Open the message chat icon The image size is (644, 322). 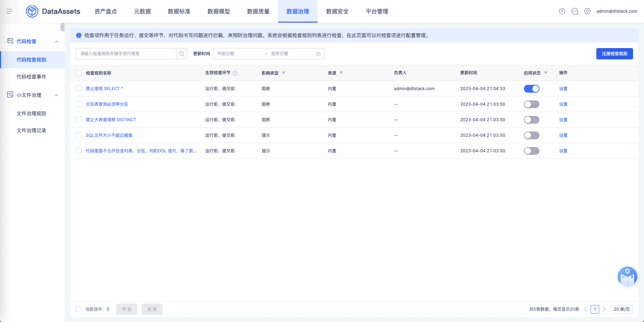pyautogui.click(x=575, y=11)
